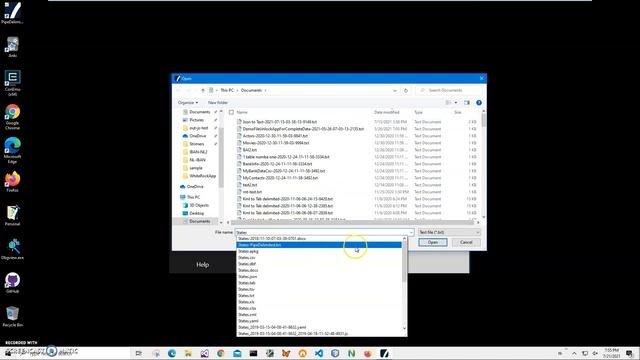Choose States.xml from the suggestion list
640x360 pixels.
(x=319, y=315)
